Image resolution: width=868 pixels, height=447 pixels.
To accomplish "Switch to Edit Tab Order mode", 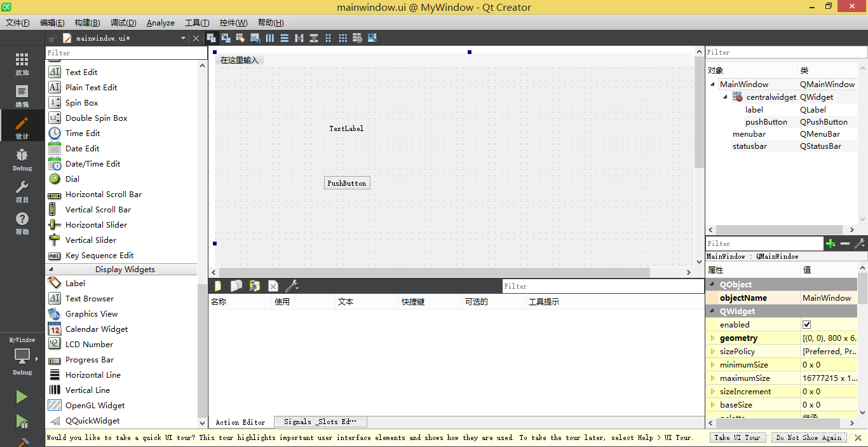I will click(255, 38).
